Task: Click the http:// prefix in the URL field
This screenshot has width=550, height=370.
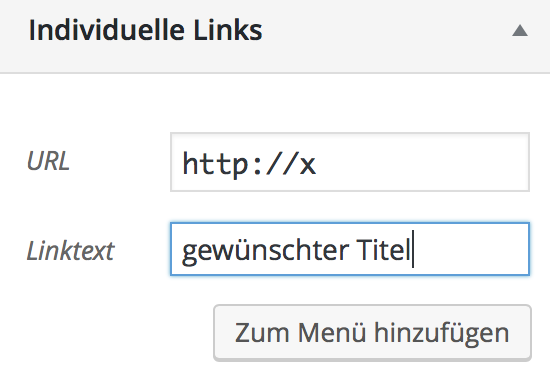Action: point(240,164)
